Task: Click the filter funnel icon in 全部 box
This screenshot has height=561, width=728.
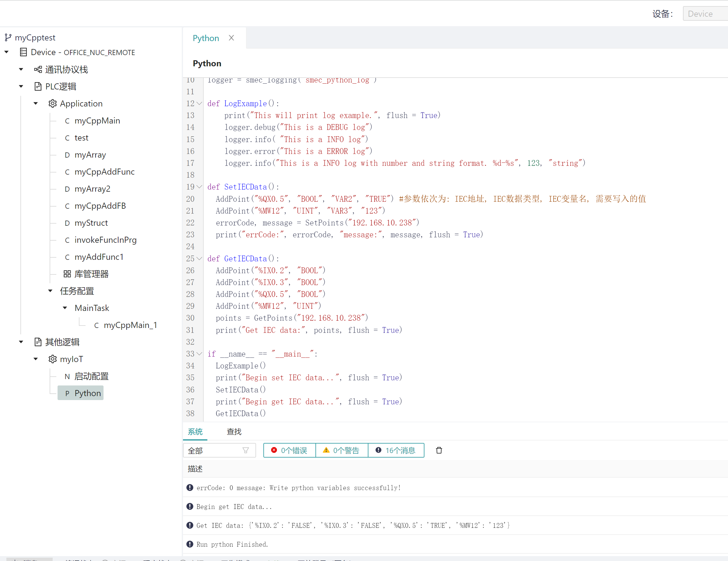Action: coord(246,450)
